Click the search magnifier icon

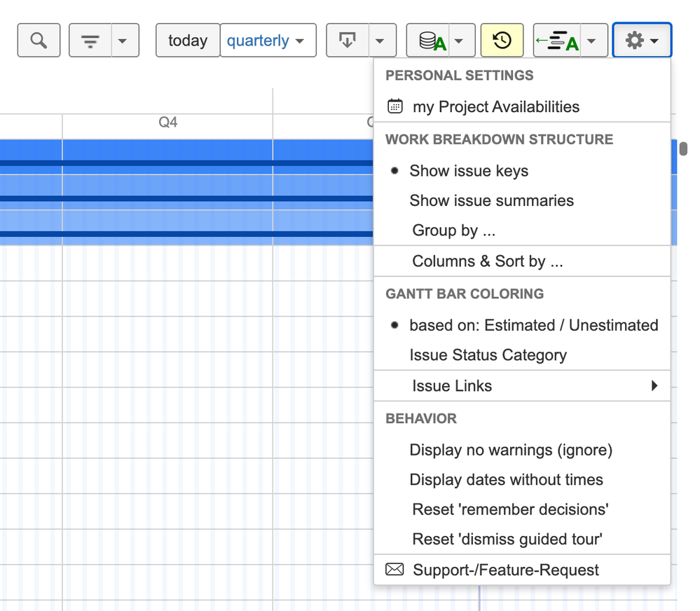tap(39, 40)
